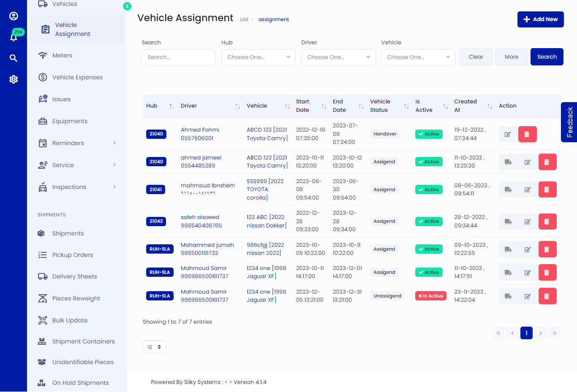The width and height of the screenshot is (577, 392).
Task: Open the user profile icon
Action: 14,16
